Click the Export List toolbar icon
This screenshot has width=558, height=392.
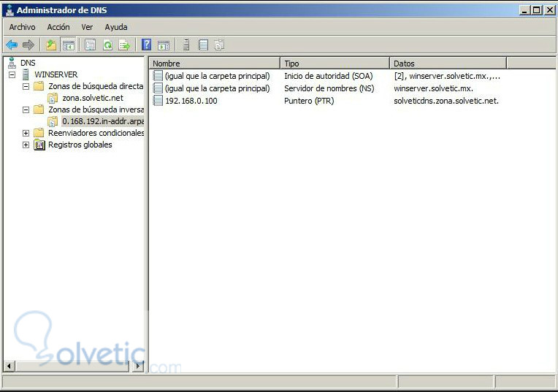point(125,45)
